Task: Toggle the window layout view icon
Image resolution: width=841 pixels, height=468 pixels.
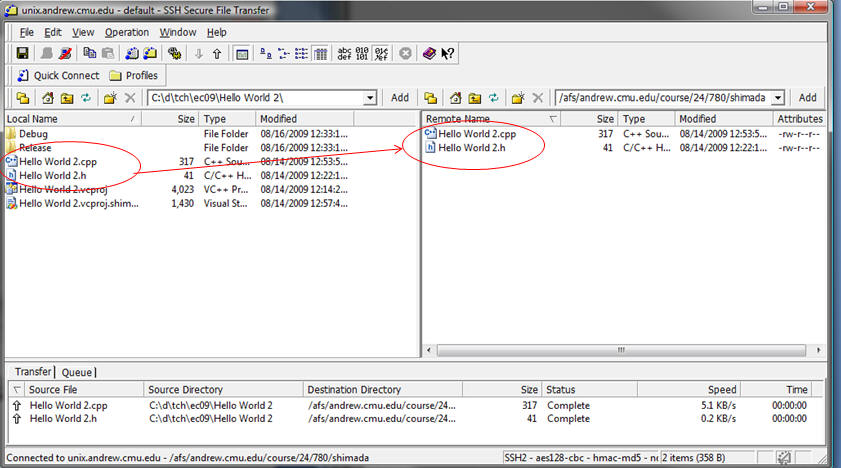Action: tap(242, 54)
